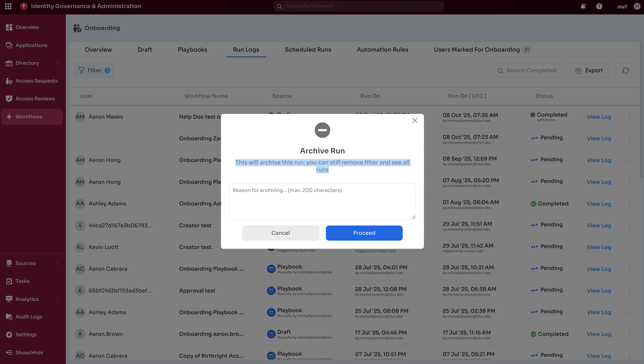Open View Log for Ashley Adams Completed run
This screenshot has width=644, height=364.
(x=599, y=204)
